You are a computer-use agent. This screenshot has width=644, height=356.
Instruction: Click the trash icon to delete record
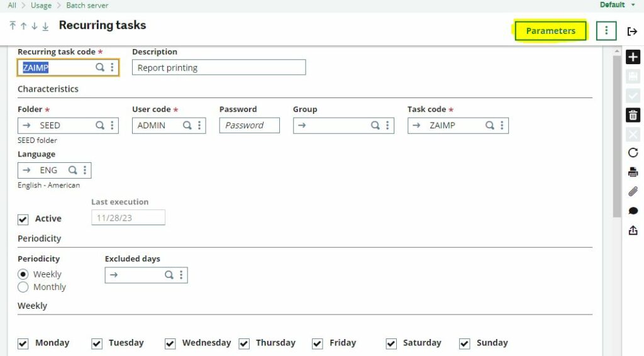point(633,115)
